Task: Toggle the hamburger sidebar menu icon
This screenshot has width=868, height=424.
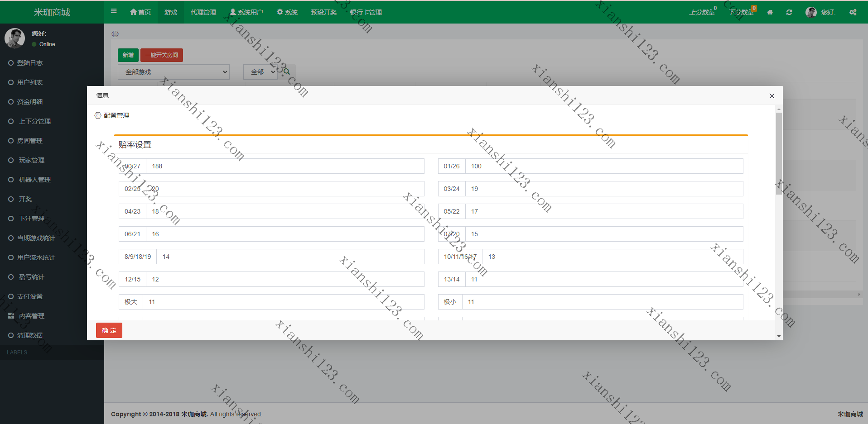Action: tap(114, 11)
